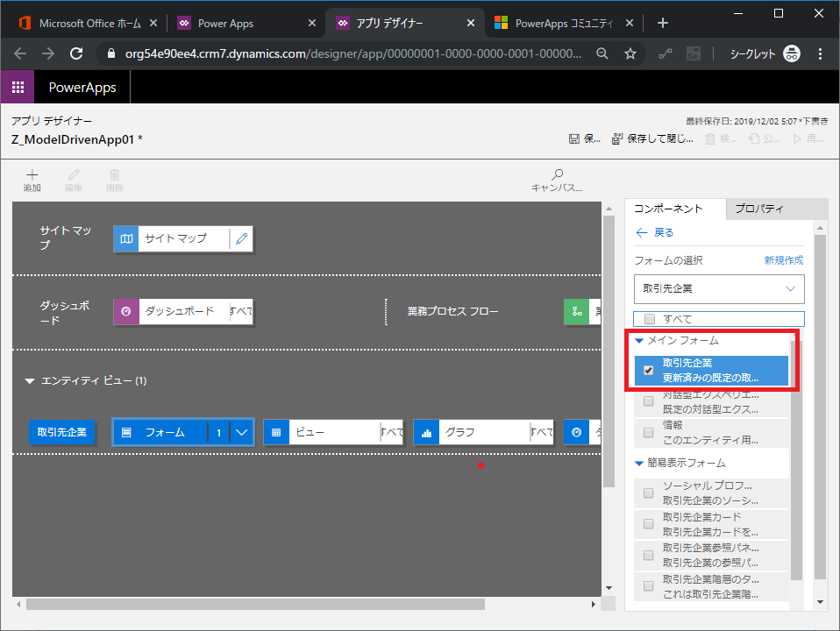
Task: Select the green business process flow icon
Action: 577,311
